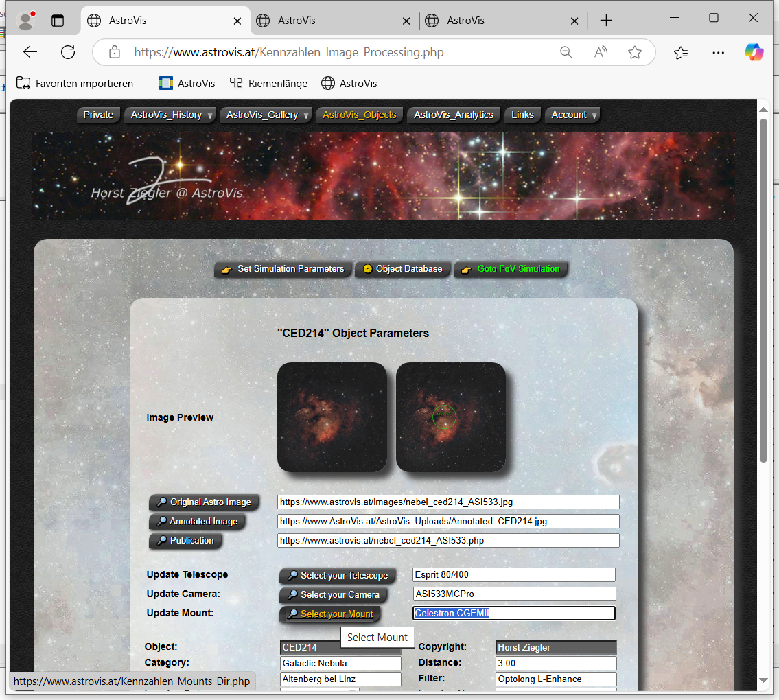Open Favoriten importieren bookmark
This screenshot has width=779, height=700.
tap(75, 83)
